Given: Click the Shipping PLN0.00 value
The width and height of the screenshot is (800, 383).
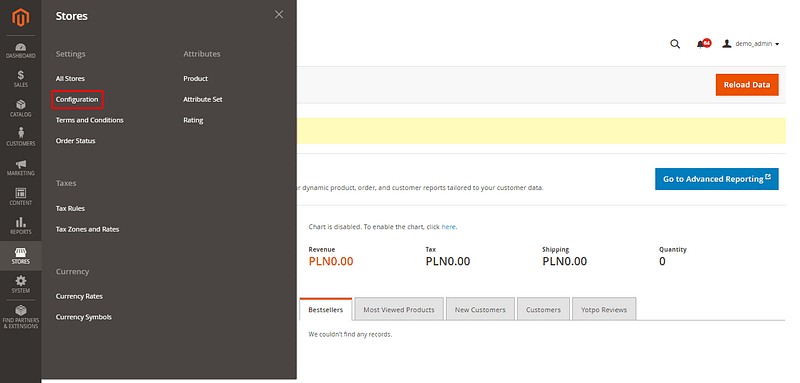Looking at the screenshot, I should point(564,262).
